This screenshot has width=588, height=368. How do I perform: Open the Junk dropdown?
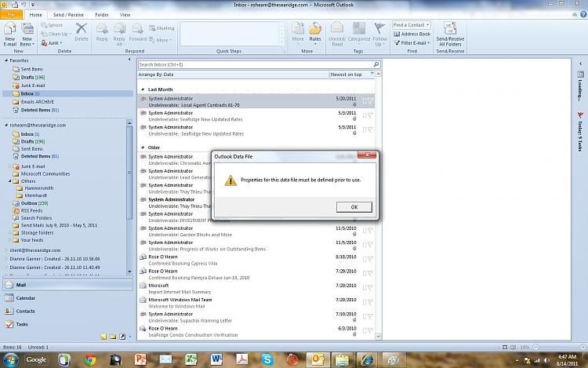(x=52, y=43)
